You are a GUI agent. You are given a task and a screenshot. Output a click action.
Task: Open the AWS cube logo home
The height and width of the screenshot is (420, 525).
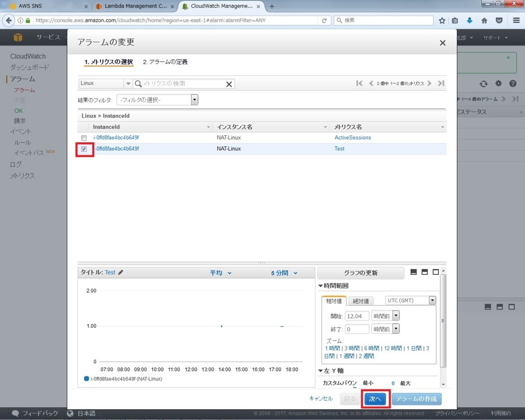tap(18, 37)
